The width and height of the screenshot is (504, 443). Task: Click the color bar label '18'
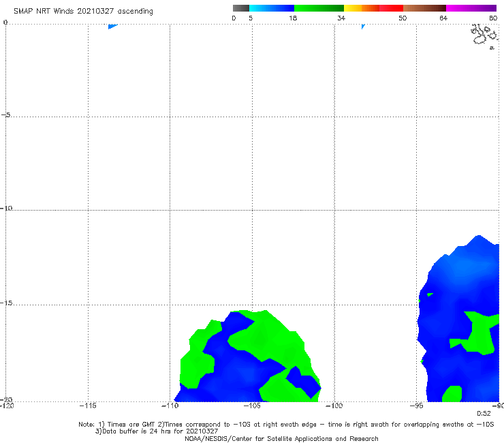pos(293,18)
